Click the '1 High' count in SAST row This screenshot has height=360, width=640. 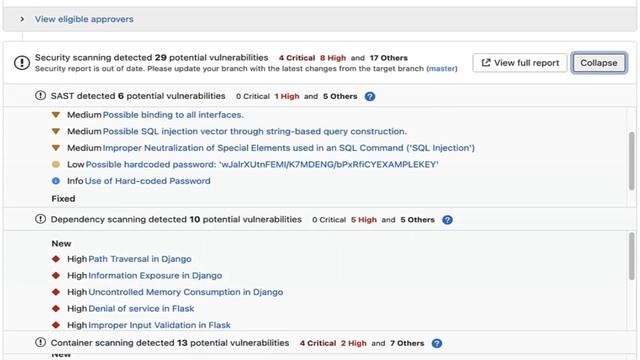(287, 96)
